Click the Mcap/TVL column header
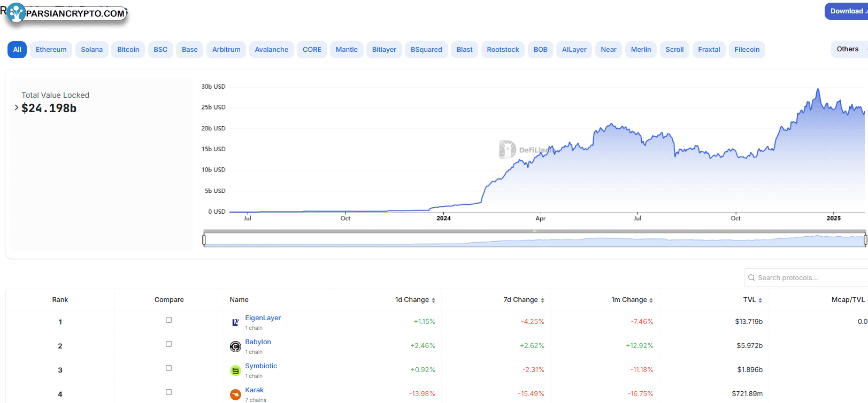868x403 pixels. [x=848, y=300]
